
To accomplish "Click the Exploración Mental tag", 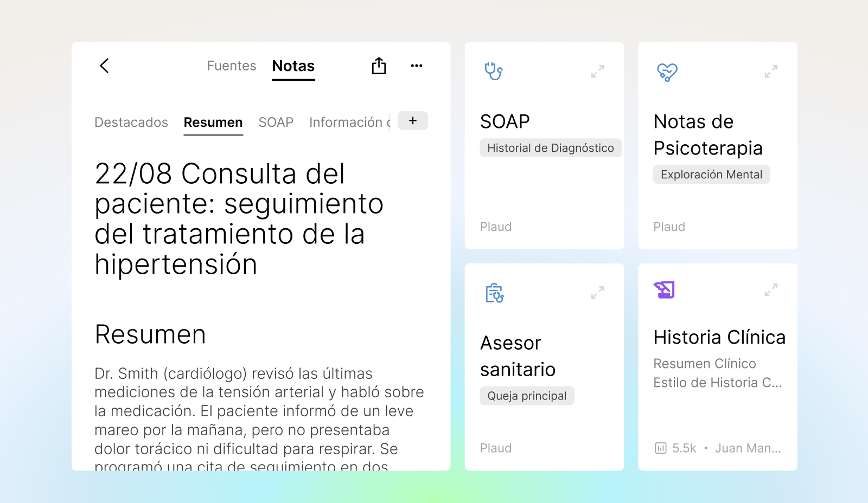I will (x=711, y=175).
